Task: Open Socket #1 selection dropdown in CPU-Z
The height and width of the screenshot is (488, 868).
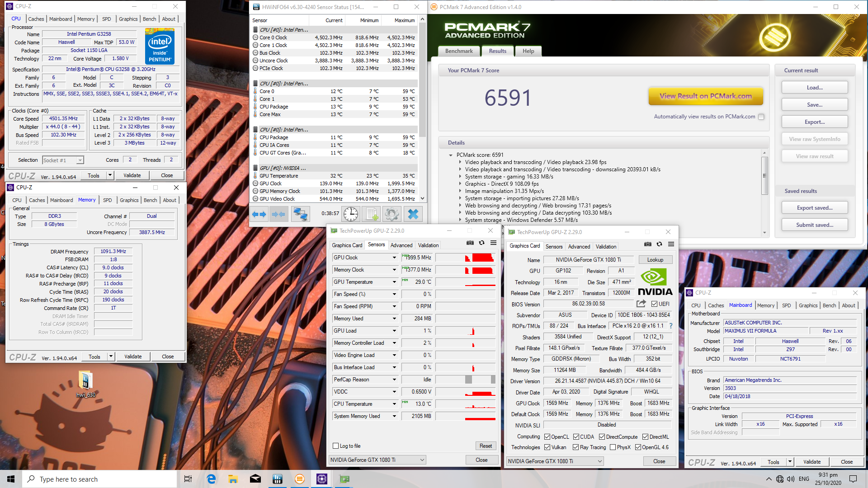Action: click(63, 160)
